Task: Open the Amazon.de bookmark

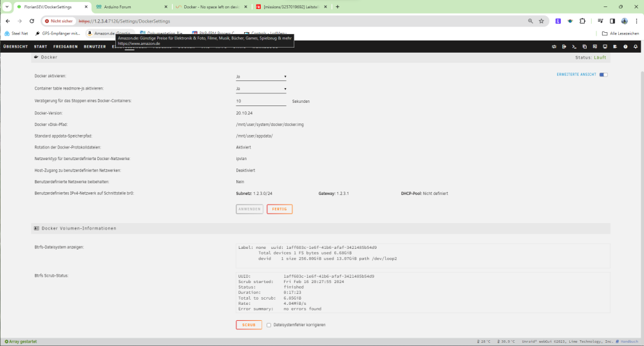Action: 109,33
